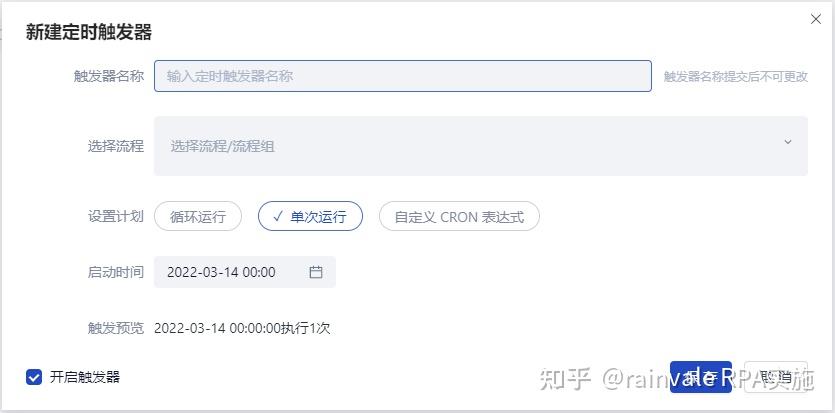Viewport: 835px width, 413px height.
Task: Click the 启动时间 field label
Action: click(x=116, y=272)
